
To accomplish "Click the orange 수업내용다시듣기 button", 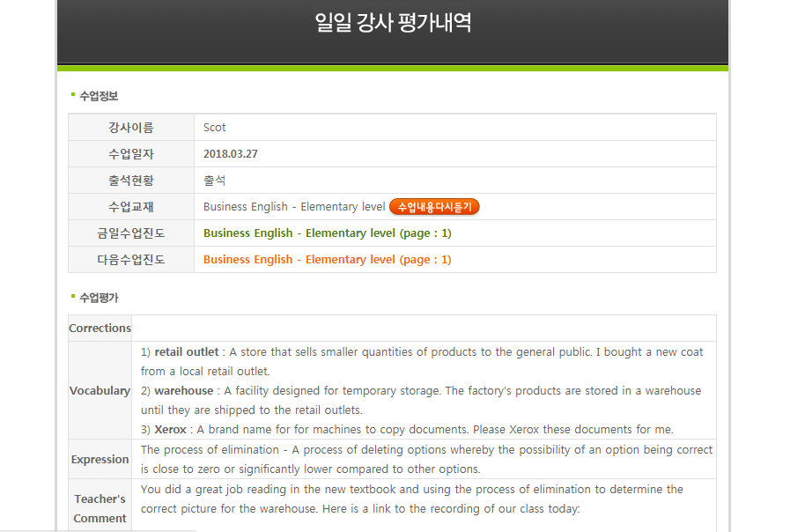I will point(434,207).
